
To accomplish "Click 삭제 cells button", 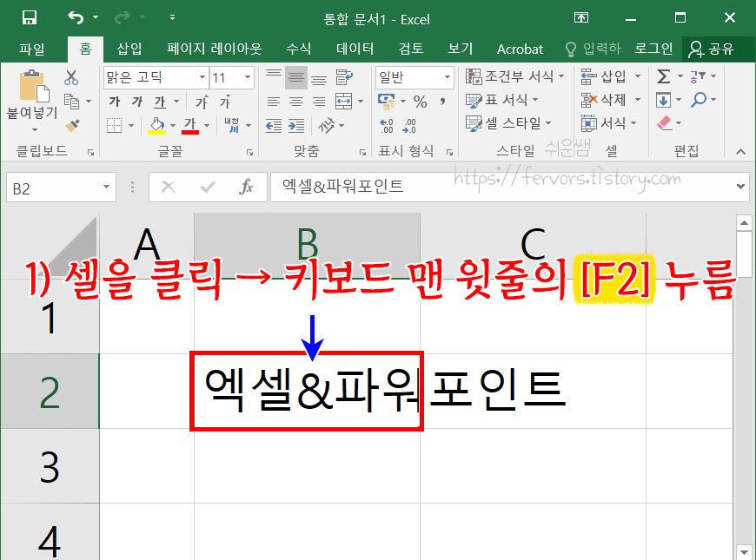I will (x=604, y=100).
